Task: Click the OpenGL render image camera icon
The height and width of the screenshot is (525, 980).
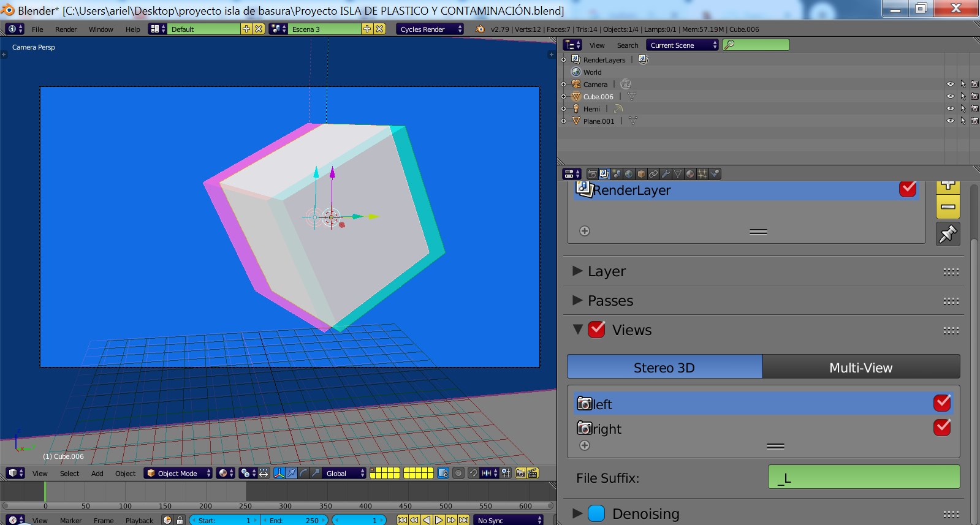Action: click(x=521, y=473)
